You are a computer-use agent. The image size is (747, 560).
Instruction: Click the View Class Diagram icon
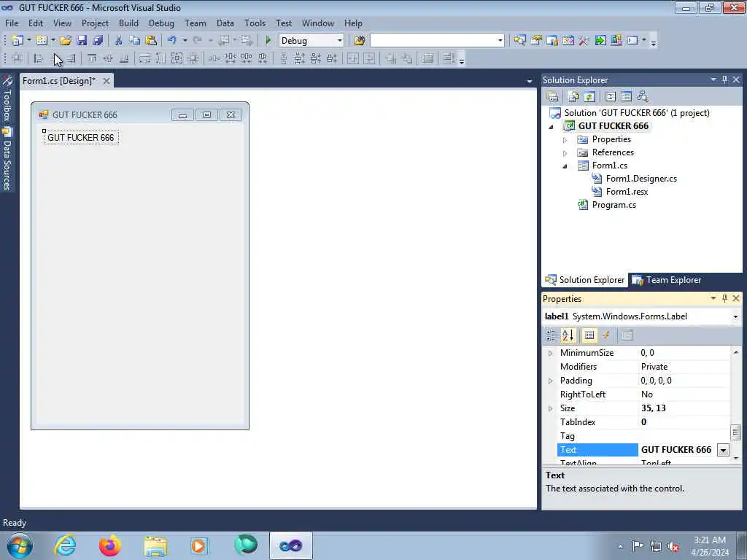click(643, 97)
